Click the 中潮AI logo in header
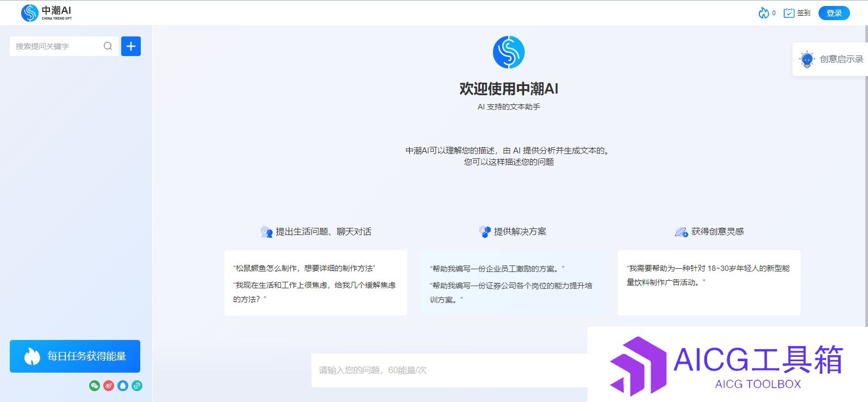Image resolution: width=868 pixels, height=402 pixels. pos(46,13)
